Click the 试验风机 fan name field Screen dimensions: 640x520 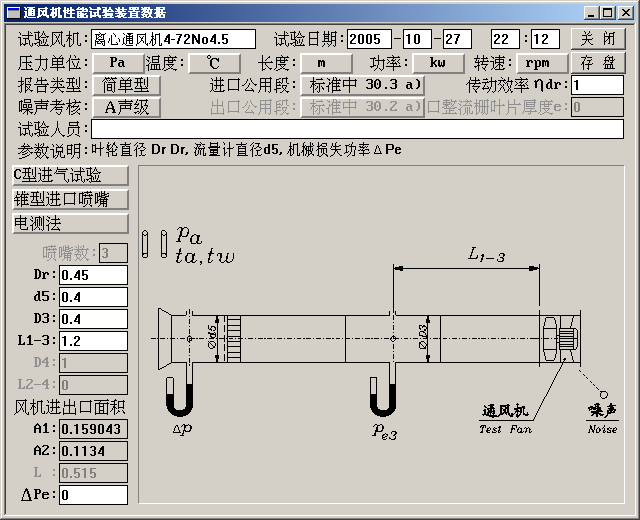[x=173, y=39]
